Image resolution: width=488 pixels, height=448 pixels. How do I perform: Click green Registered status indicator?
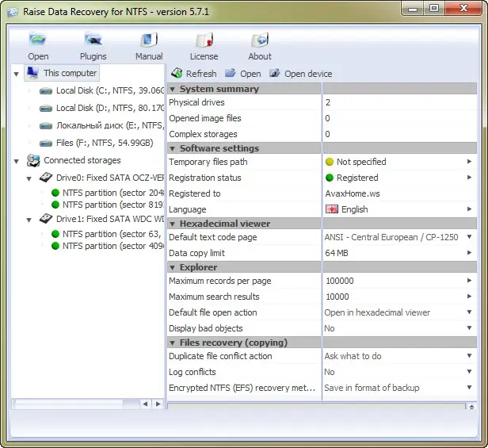pos(330,178)
